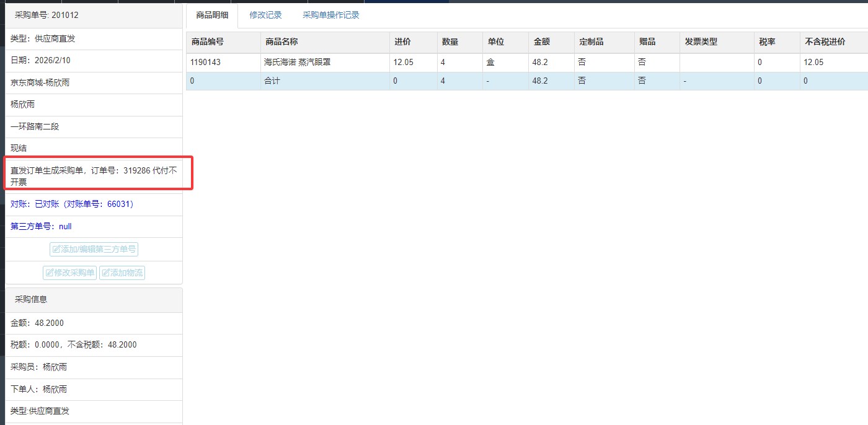Viewport: 868px width, 425px height.
Task: Switch to the 修改记录 tab
Action: (x=265, y=15)
